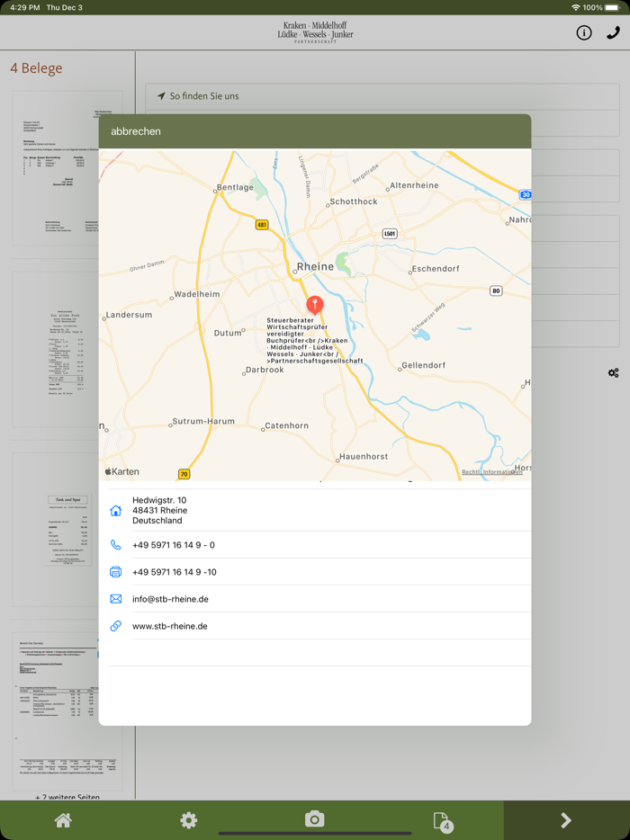630x840 pixels.
Task: Tap the forward chevron arrow
Action: tap(566, 819)
